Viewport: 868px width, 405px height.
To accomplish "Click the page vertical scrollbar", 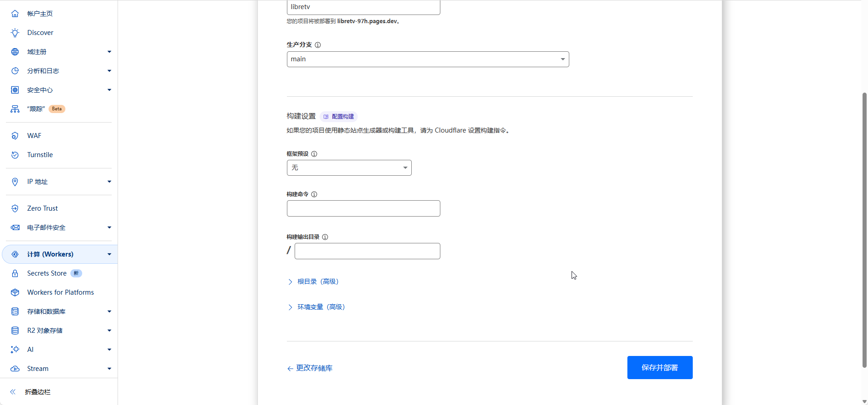I will click(864, 227).
